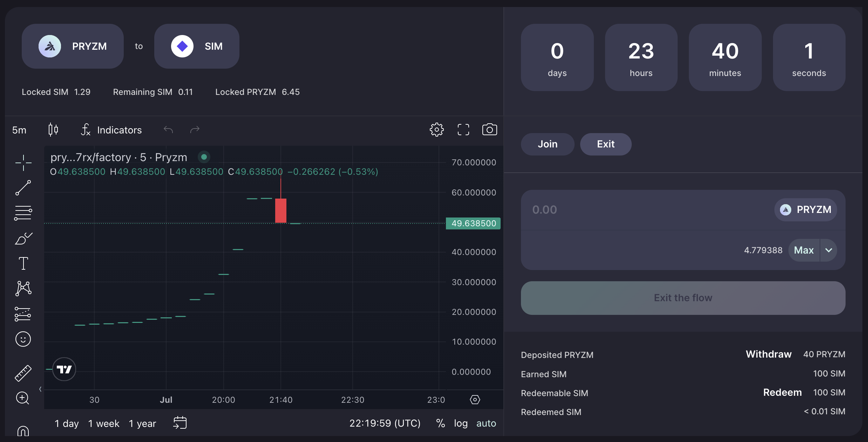
Task: Change candlestick chart style
Action: [53, 130]
